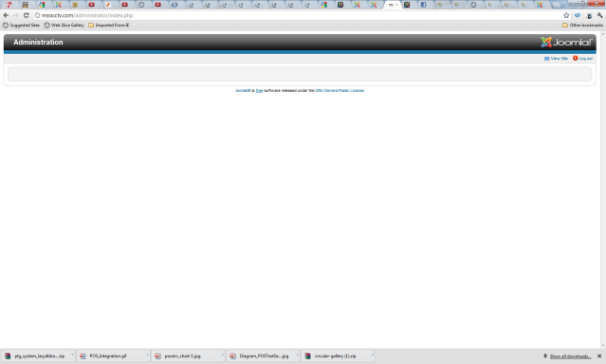Switch to the Facebook browser tab
This screenshot has height=364, width=606.
point(423,5)
